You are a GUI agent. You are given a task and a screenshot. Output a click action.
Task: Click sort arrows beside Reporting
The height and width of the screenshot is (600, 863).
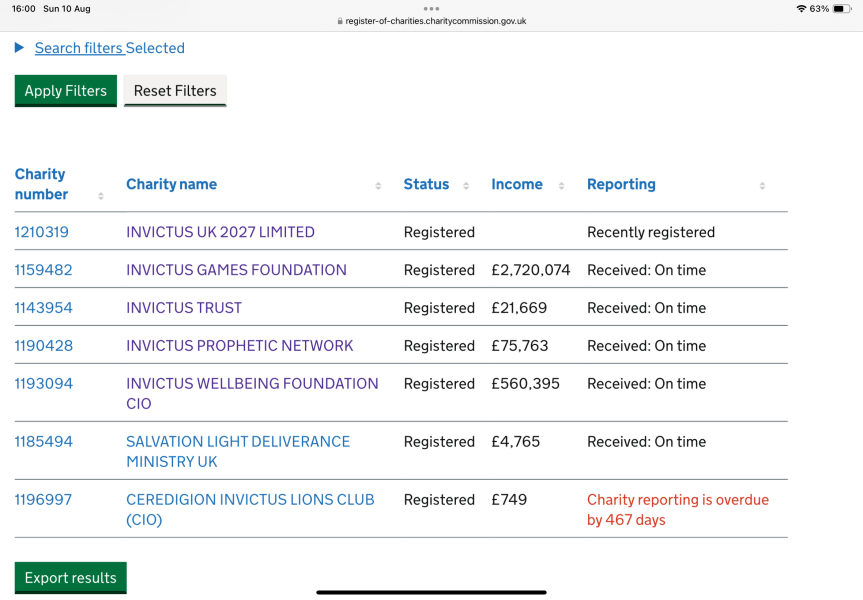coord(762,186)
